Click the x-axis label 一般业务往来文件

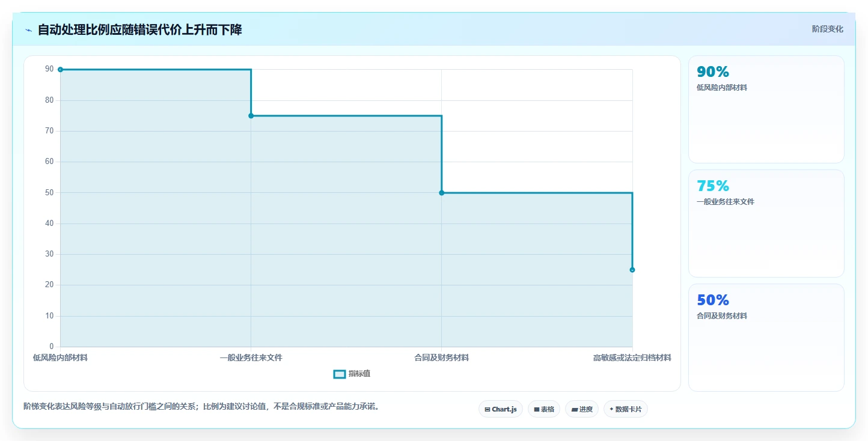pos(251,358)
